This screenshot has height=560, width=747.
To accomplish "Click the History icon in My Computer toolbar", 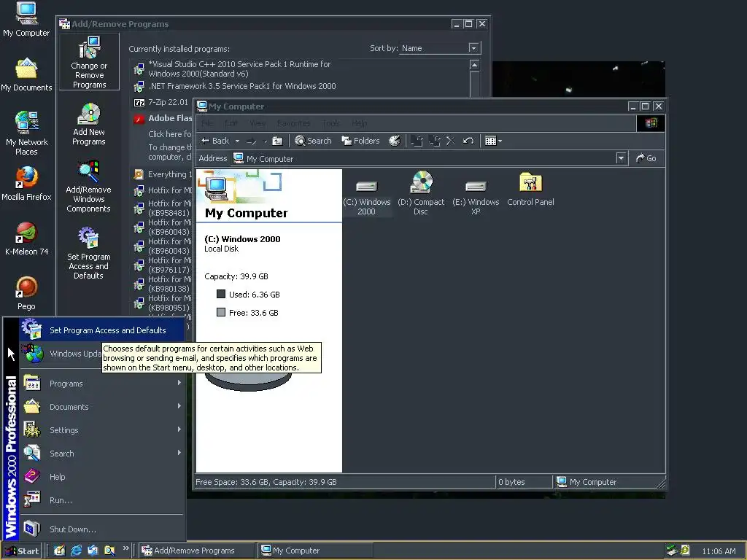I will (x=395, y=141).
